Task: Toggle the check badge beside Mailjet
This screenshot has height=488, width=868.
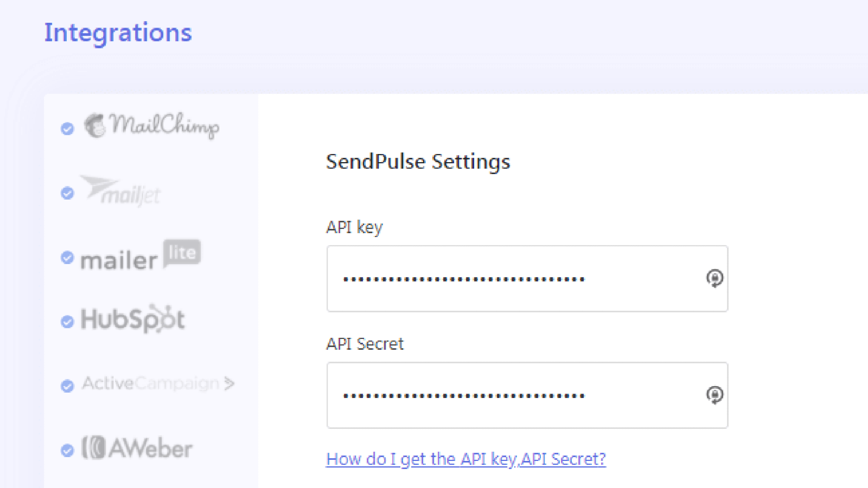Action: tap(67, 193)
